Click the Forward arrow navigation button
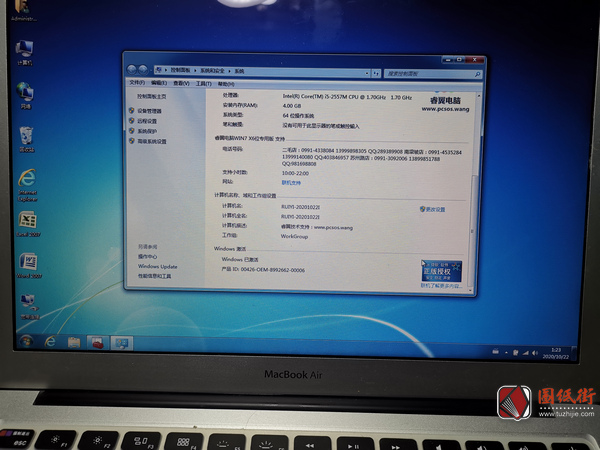The width and height of the screenshot is (600, 450). pos(143,70)
